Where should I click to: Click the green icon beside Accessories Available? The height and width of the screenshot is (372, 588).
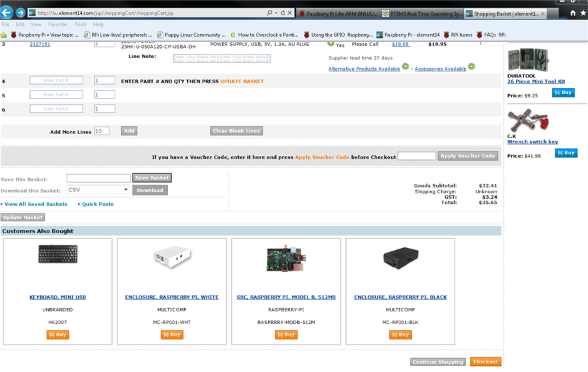[x=472, y=67]
